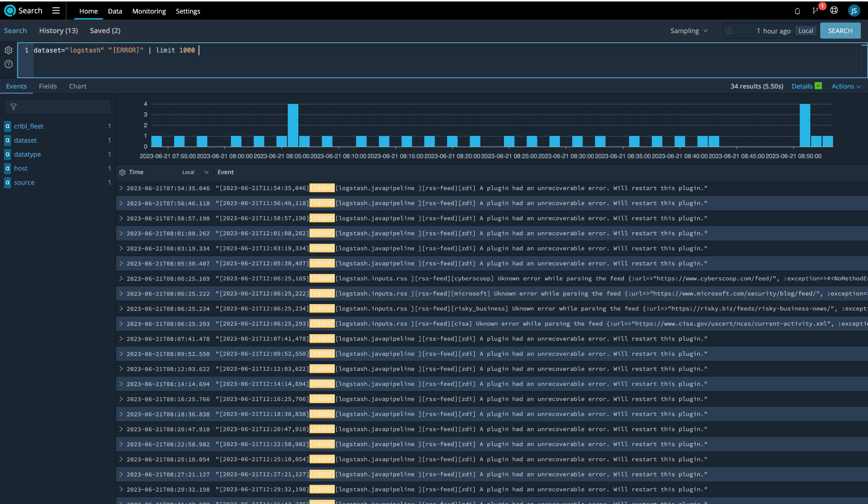
Task: Open the git branch commit icon
Action: coord(815,11)
